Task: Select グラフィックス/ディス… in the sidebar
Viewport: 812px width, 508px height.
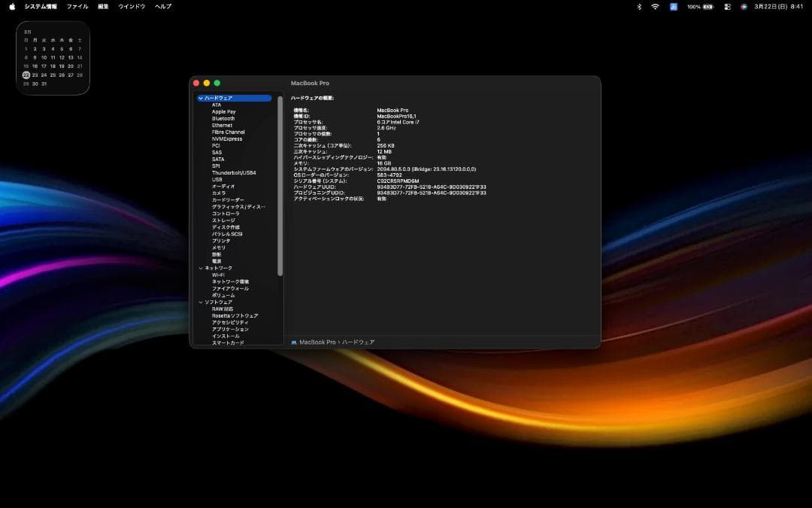Action: coord(239,206)
